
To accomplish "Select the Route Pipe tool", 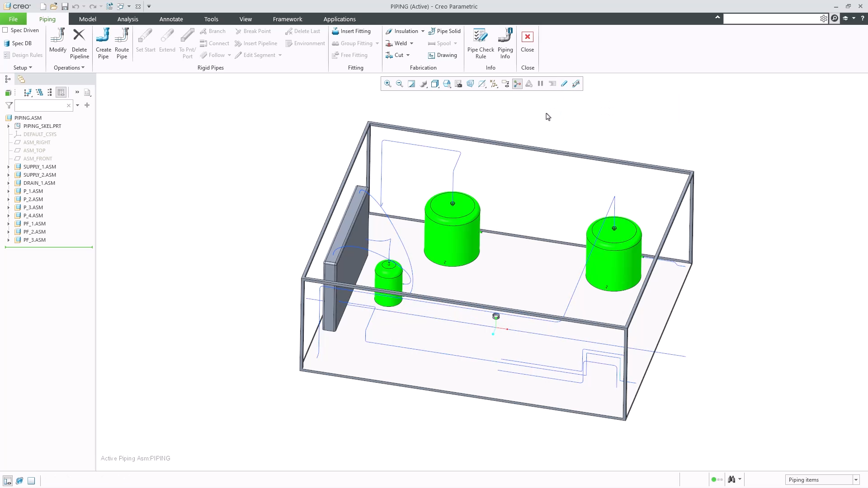I will point(122,43).
